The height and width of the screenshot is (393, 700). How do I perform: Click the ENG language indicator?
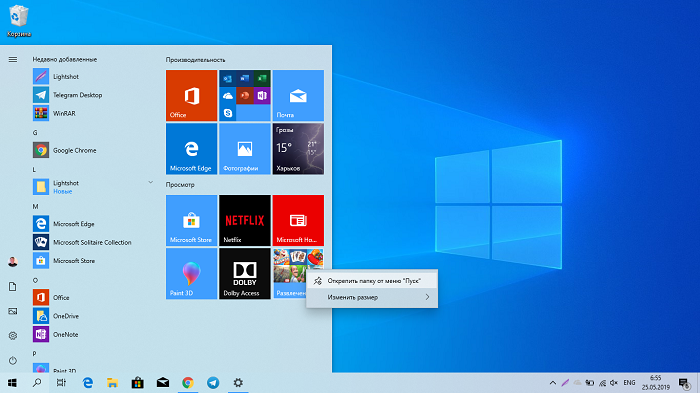629,383
